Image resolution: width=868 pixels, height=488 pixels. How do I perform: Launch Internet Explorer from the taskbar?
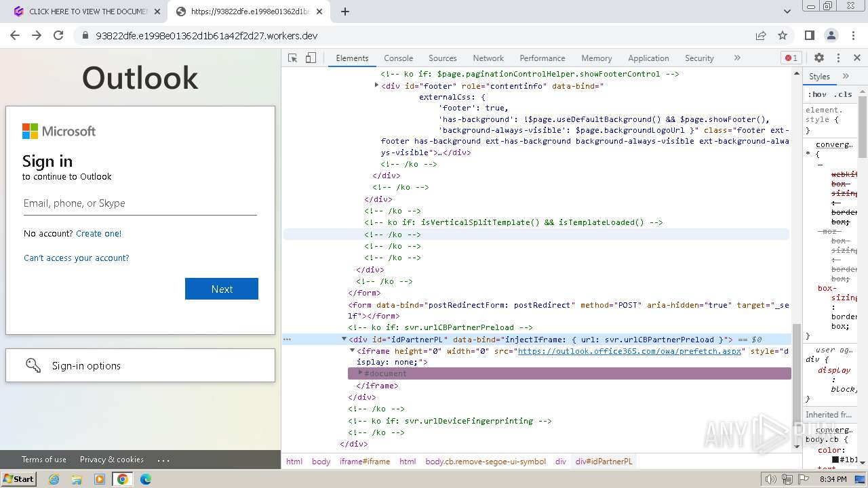[x=54, y=479]
